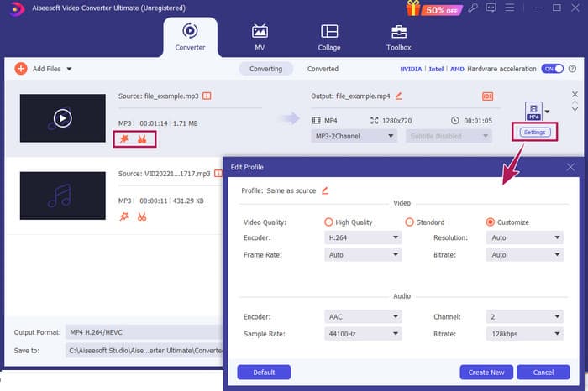588x391 pixels.
Task: Click the 00:01:05 output duration text
Action: pyautogui.click(x=478, y=121)
